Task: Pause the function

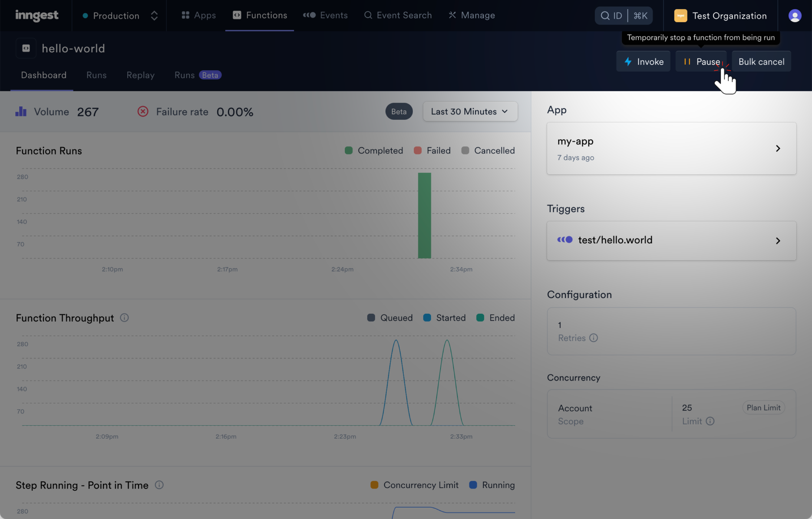Action: pos(701,62)
